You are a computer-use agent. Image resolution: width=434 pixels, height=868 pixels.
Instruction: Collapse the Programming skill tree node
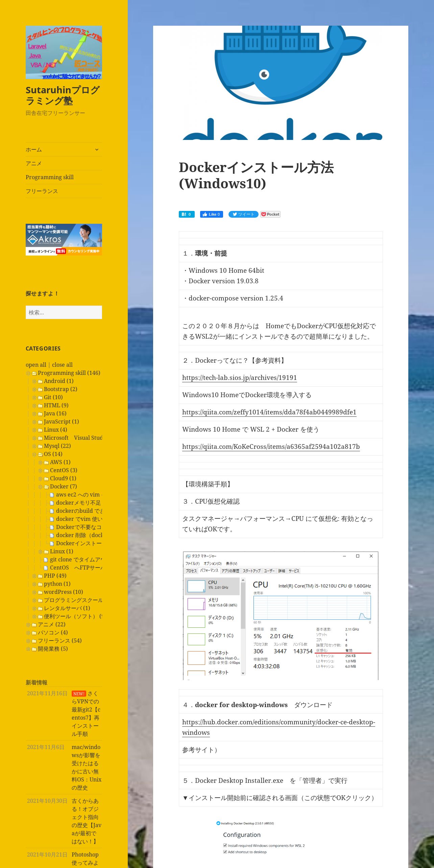point(28,373)
